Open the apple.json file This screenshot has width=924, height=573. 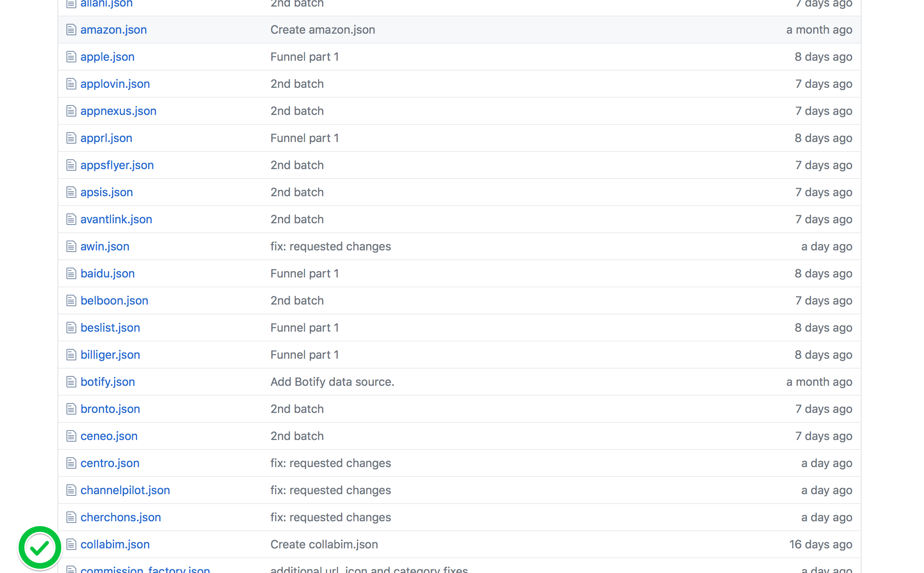pos(107,57)
